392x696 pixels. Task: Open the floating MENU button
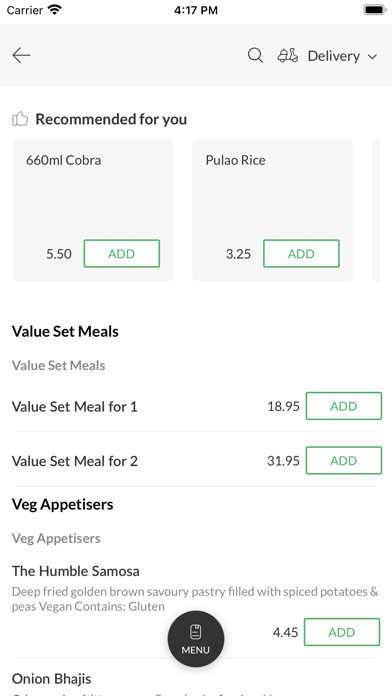point(196,639)
